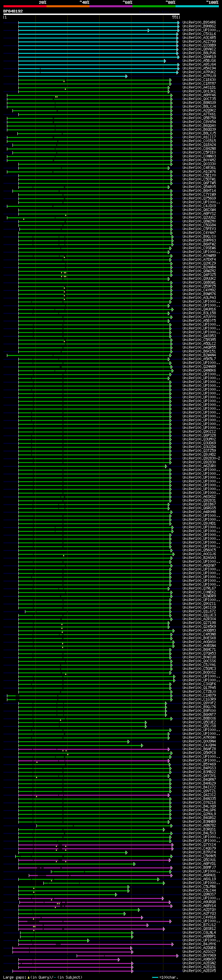Click the UniRef100_Q92831 hit label
This screenshot has height=980, width=222.
tap(199, 500)
